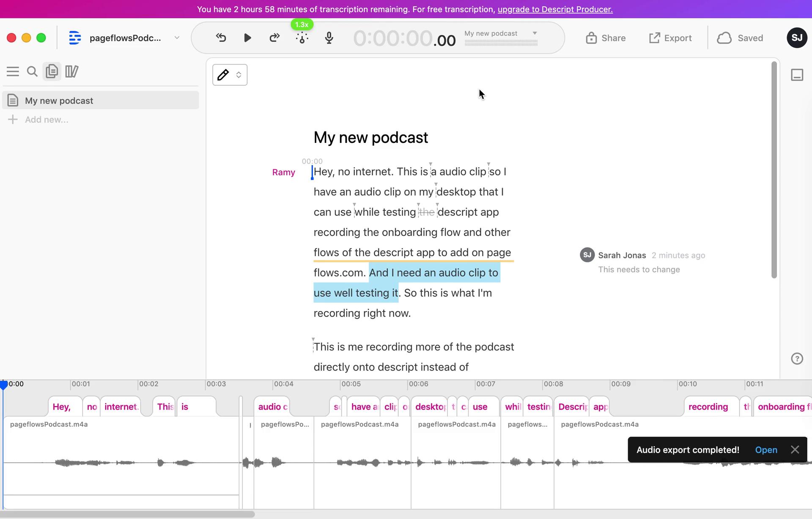Click the copy/duplicate document icon

[x=52, y=71]
